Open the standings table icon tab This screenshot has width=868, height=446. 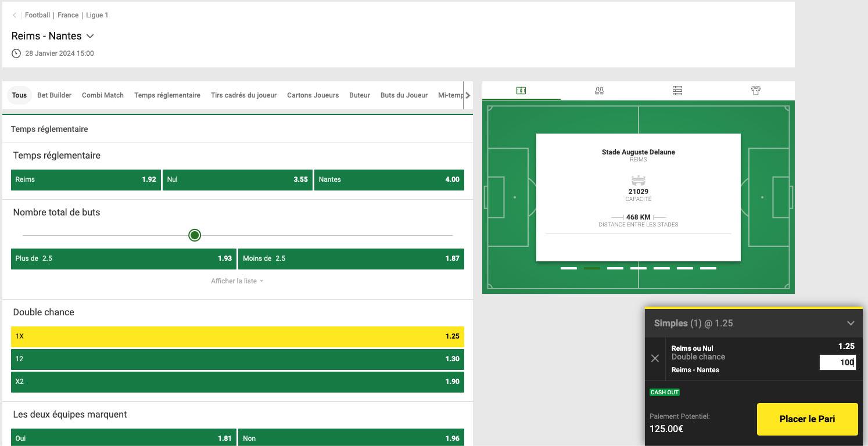(x=677, y=91)
